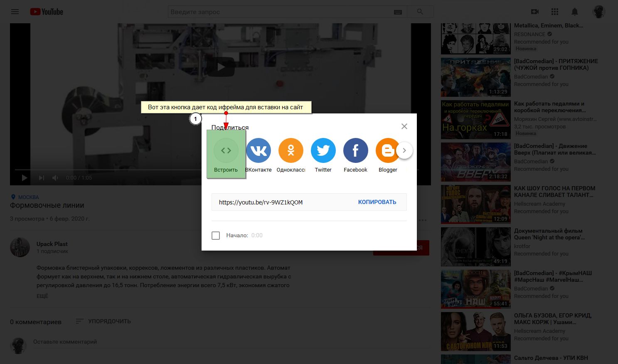Open the Как работать педалями thumbnail
The width and height of the screenshot is (618, 364).
[476, 120]
